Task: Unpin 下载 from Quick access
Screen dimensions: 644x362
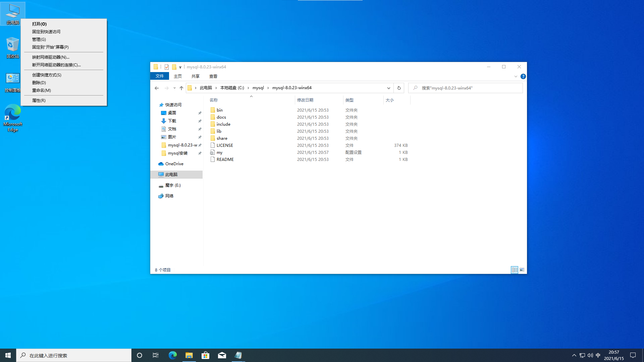Action: click(x=200, y=121)
